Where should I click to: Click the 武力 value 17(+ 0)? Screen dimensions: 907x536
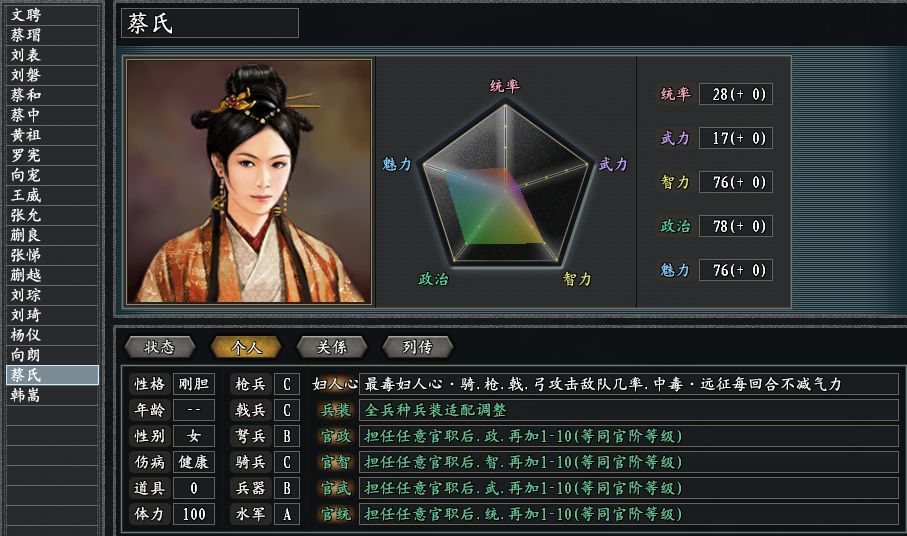pyautogui.click(x=736, y=138)
